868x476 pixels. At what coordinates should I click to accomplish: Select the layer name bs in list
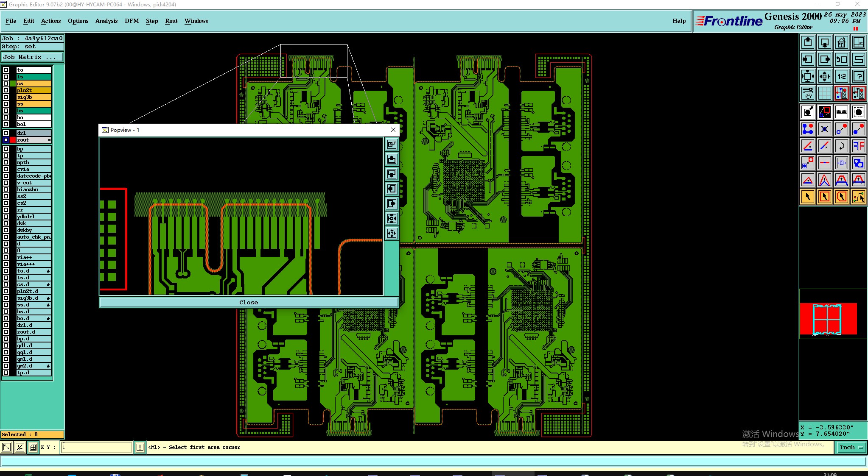pyautogui.click(x=34, y=111)
